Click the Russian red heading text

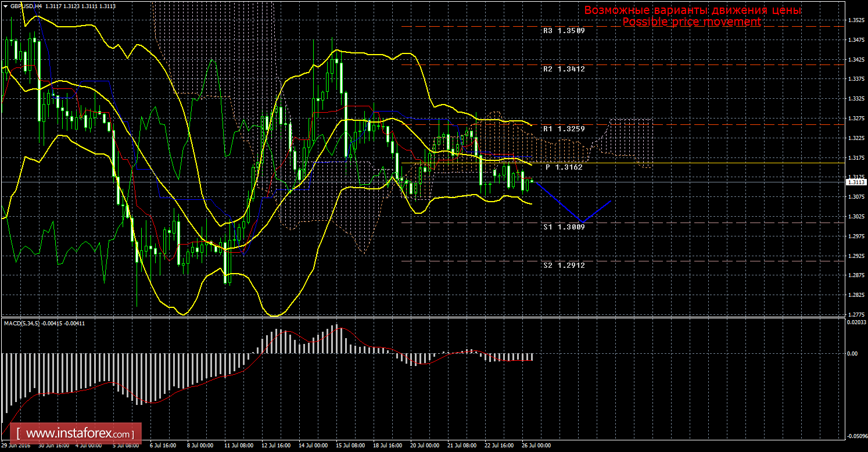[693, 10]
